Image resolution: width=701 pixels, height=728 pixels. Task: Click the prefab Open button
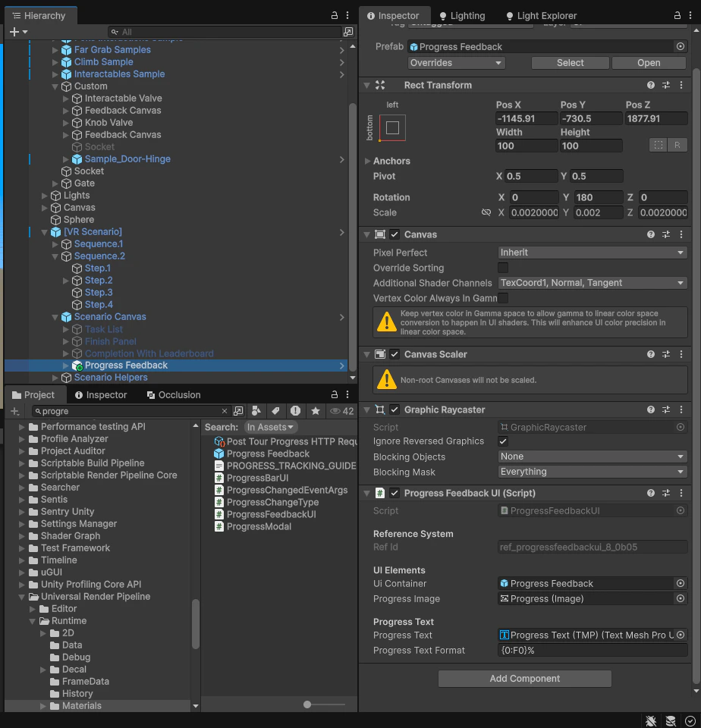tap(649, 63)
